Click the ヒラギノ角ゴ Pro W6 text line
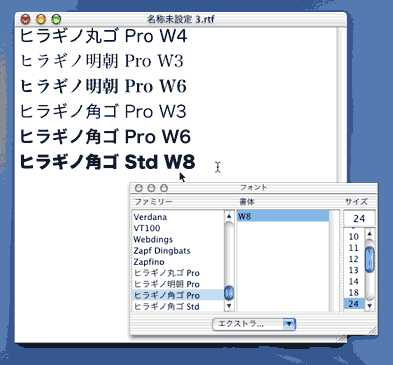Screen dimensions: 393x365 coord(105,137)
